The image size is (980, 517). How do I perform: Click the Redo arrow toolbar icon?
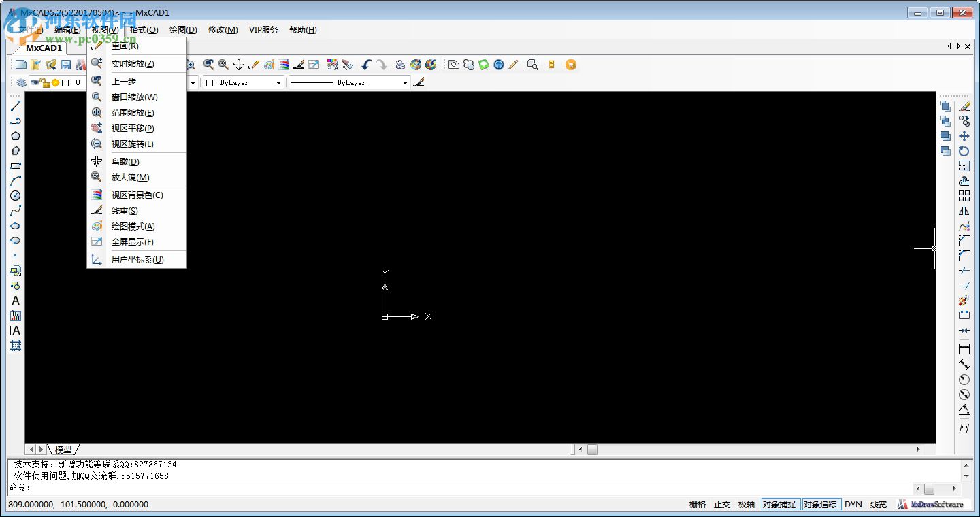[381, 65]
